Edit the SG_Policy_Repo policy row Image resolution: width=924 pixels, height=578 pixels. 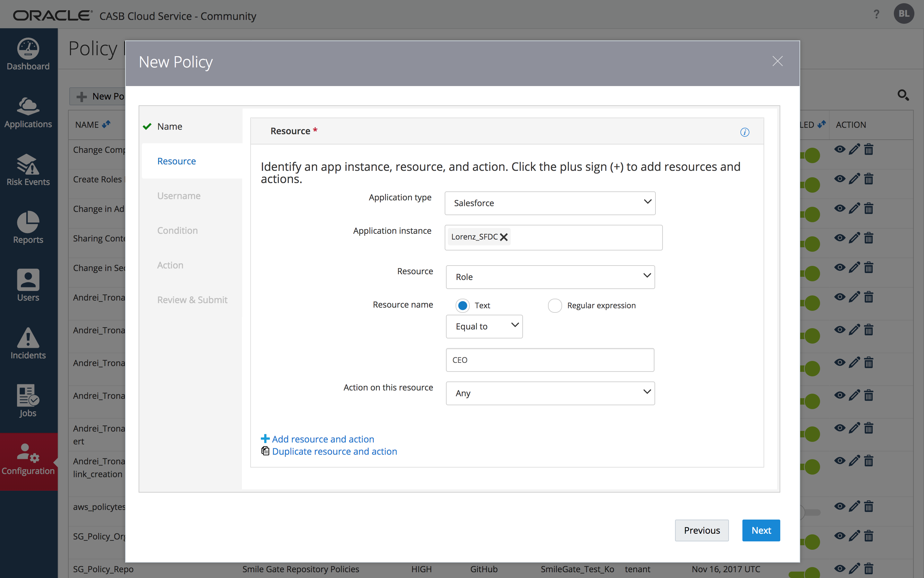(854, 568)
